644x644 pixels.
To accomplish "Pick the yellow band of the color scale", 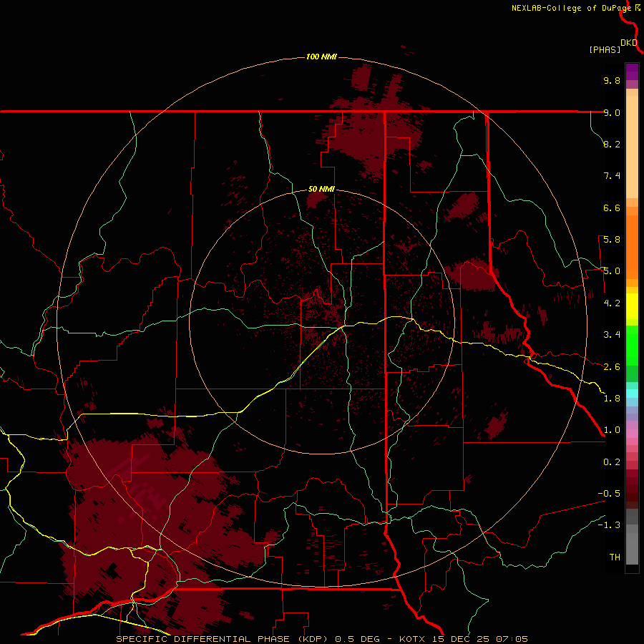I will pyautogui.click(x=632, y=306).
